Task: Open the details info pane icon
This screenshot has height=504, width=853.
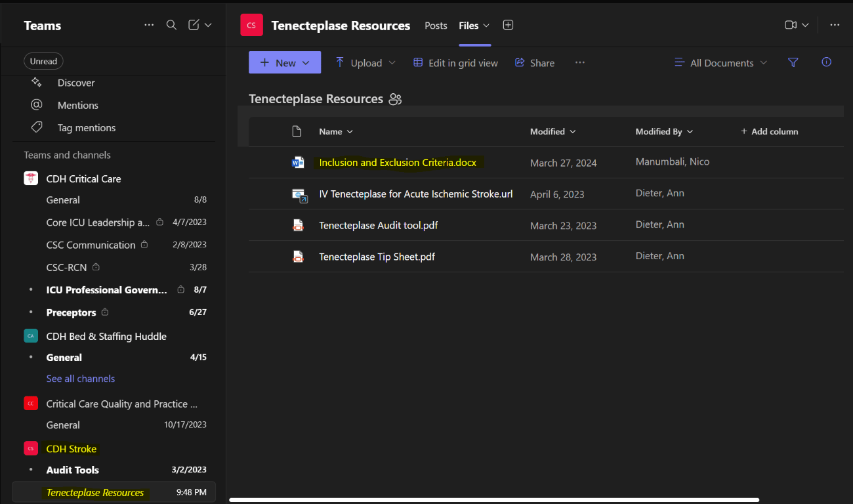Action: click(827, 62)
